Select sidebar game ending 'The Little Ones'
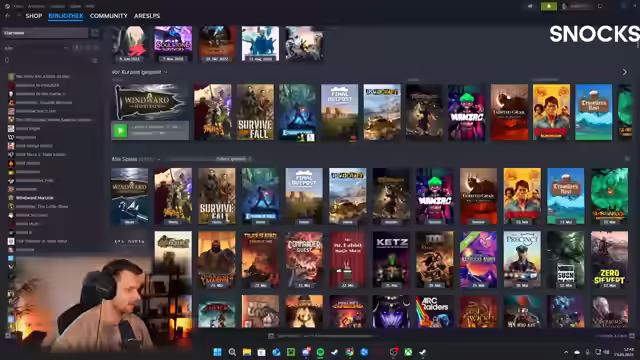Screen dimensions: 640x360 [42, 207]
